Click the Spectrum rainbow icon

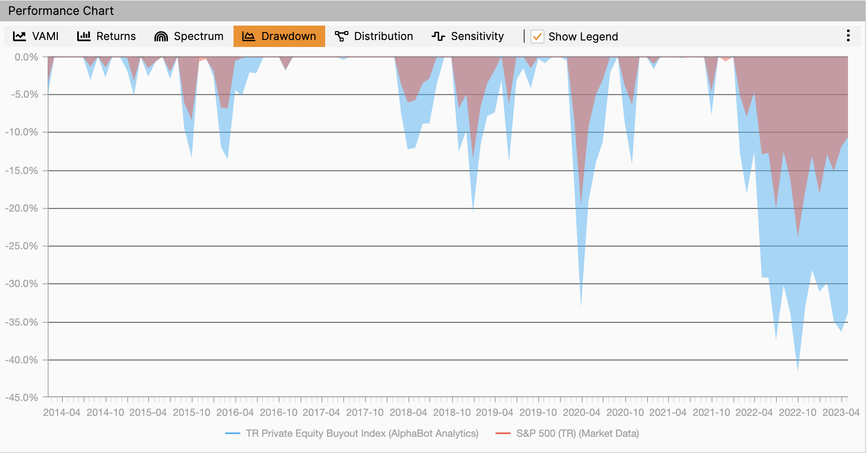(161, 36)
